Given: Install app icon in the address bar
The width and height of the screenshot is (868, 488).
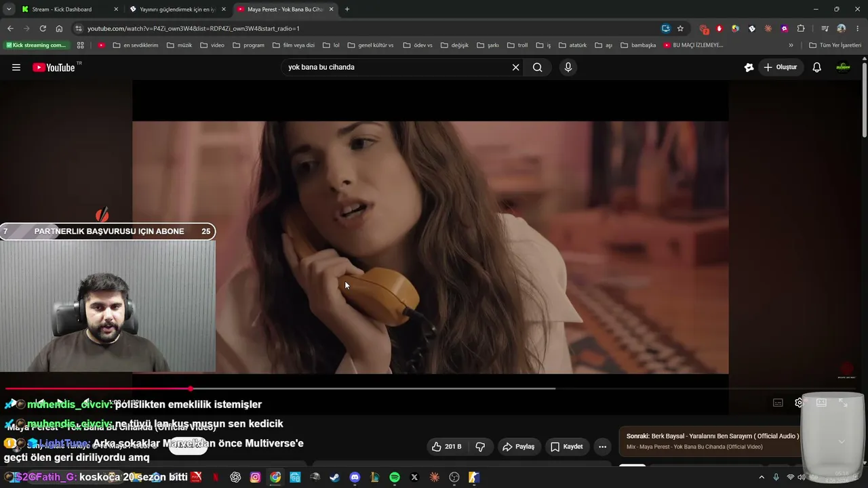Looking at the screenshot, I should point(666,28).
